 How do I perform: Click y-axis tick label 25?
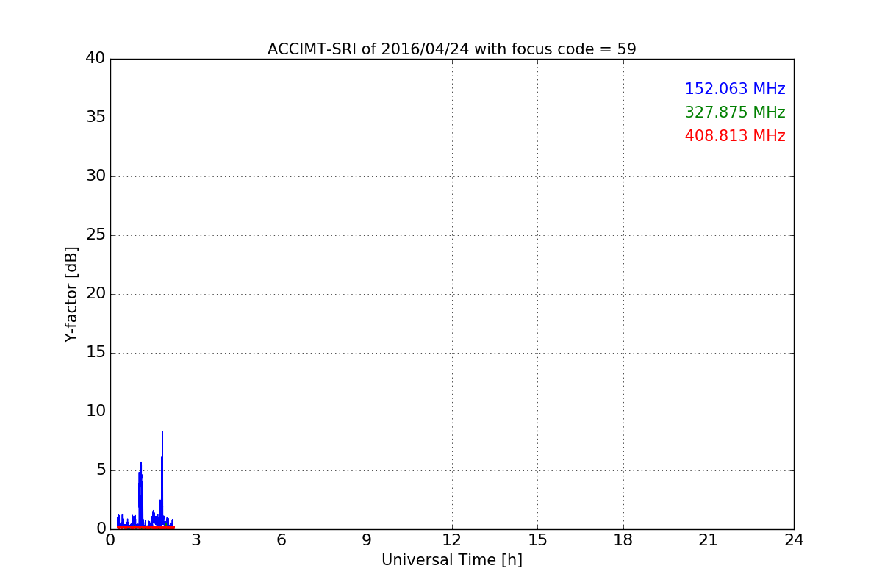[96, 234]
